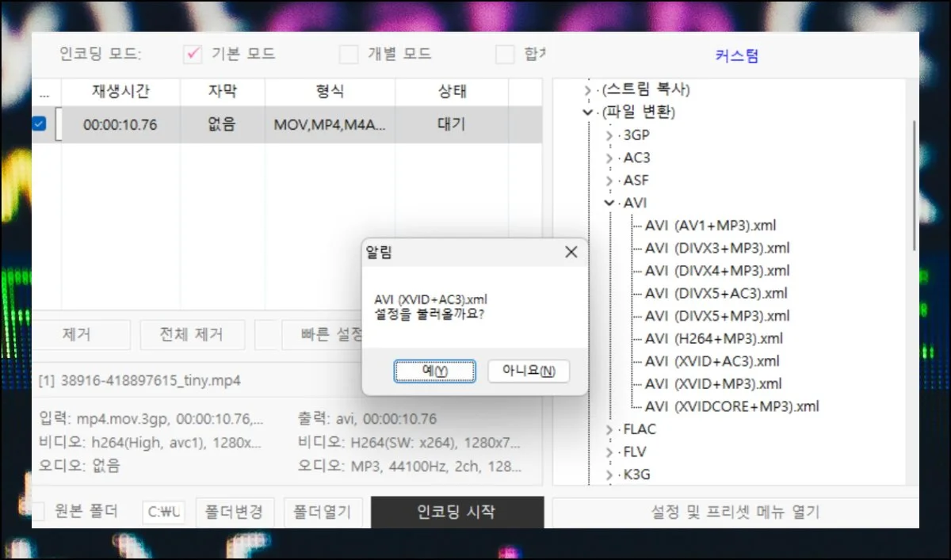Collapse the AVI tree folder
The height and width of the screenshot is (560, 951).
[609, 203]
